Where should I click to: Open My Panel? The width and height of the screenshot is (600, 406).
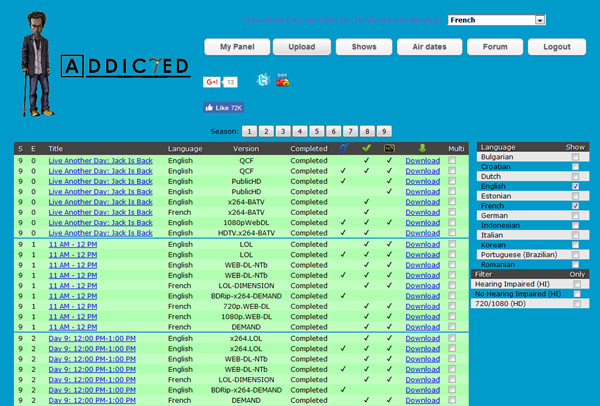tap(238, 47)
